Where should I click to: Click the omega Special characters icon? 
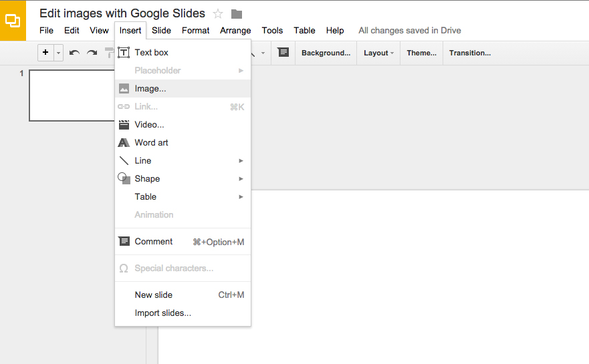click(124, 268)
